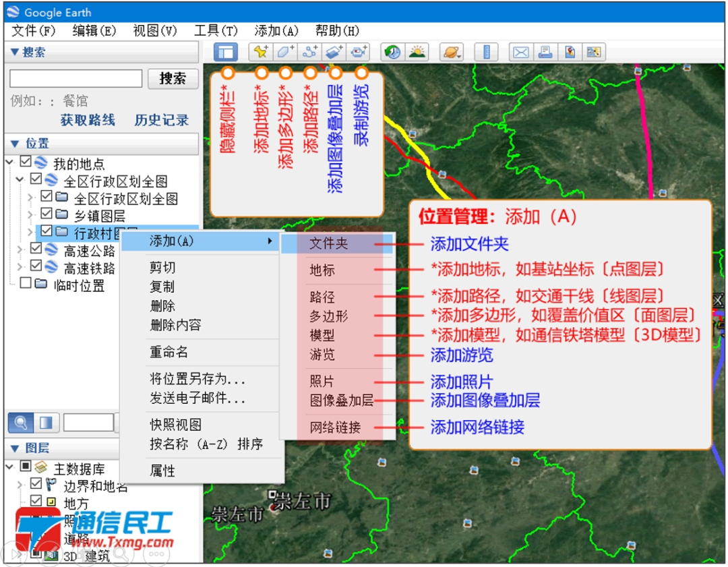The height and width of the screenshot is (567, 728).
Task: Open the planet switcher icon
Action: pos(451,52)
